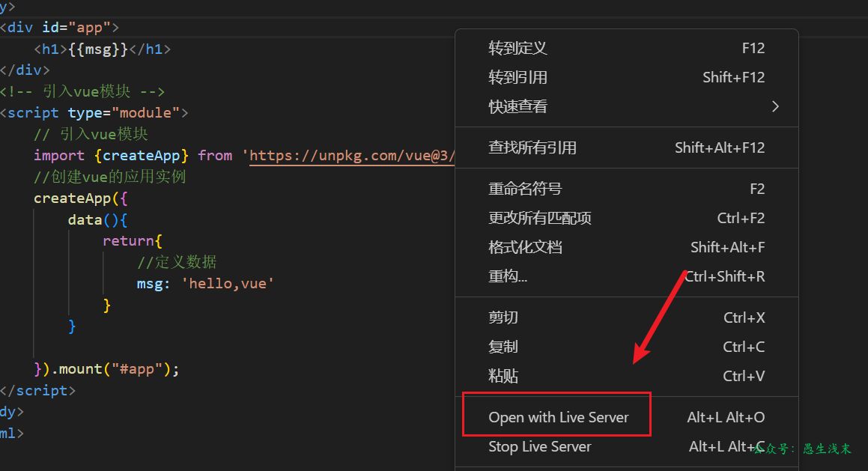Open the unpkg.com vue URL link
Image resolution: width=868 pixels, height=471 pixels.
pos(352,156)
